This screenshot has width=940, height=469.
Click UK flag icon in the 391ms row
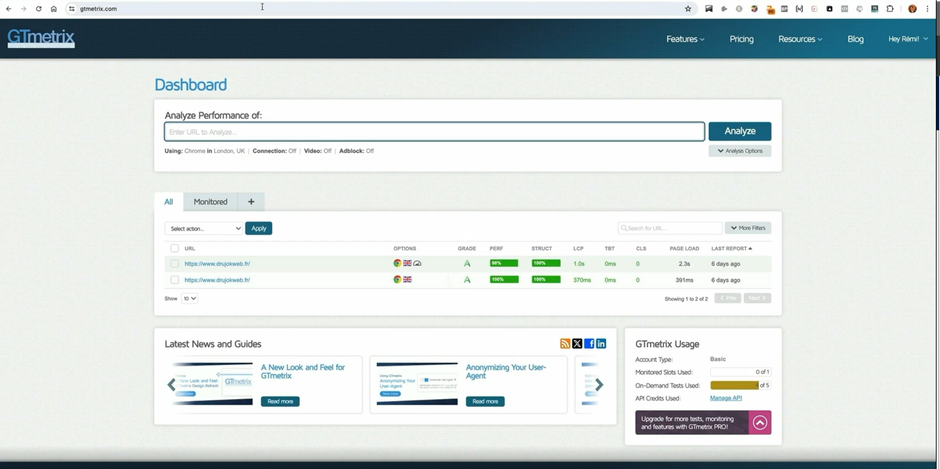point(407,279)
